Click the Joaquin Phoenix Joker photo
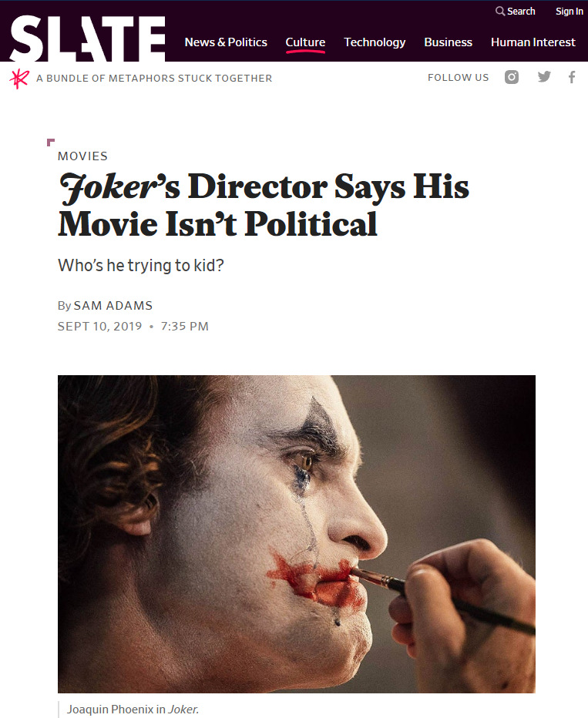This screenshot has width=588, height=718. tap(296, 534)
